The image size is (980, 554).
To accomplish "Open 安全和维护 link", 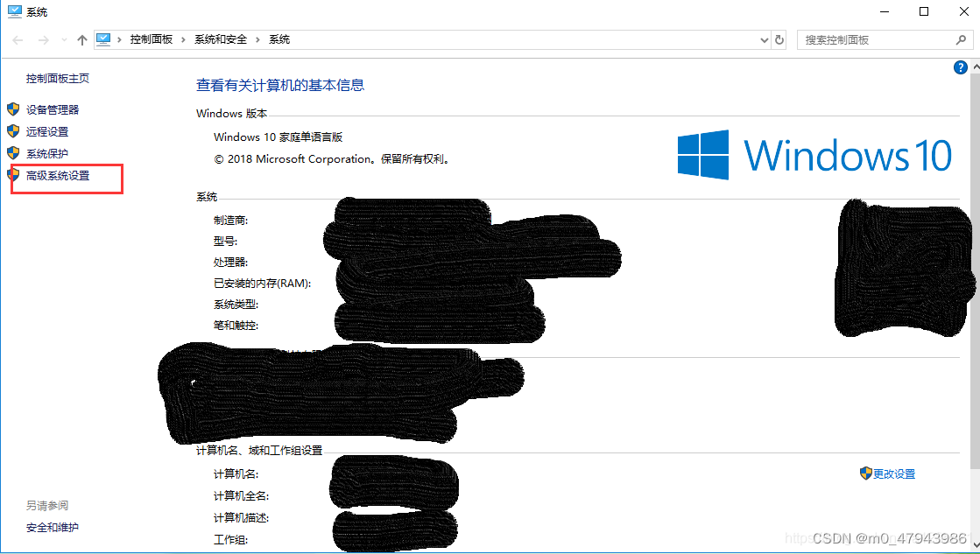I will point(53,528).
